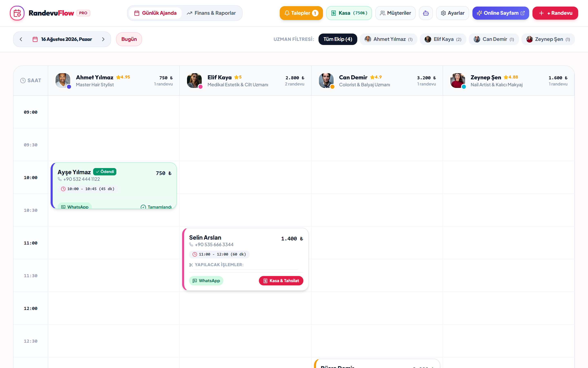Image resolution: width=588 pixels, height=368 pixels.
Task: Click Elif Kaya's avatar in column header
Action: click(194, 81)
